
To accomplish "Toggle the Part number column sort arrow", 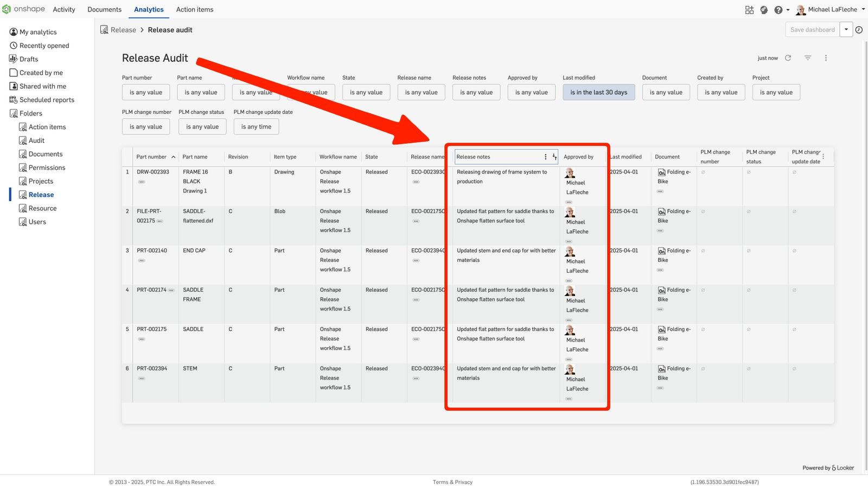I will [x=173, y=157].
